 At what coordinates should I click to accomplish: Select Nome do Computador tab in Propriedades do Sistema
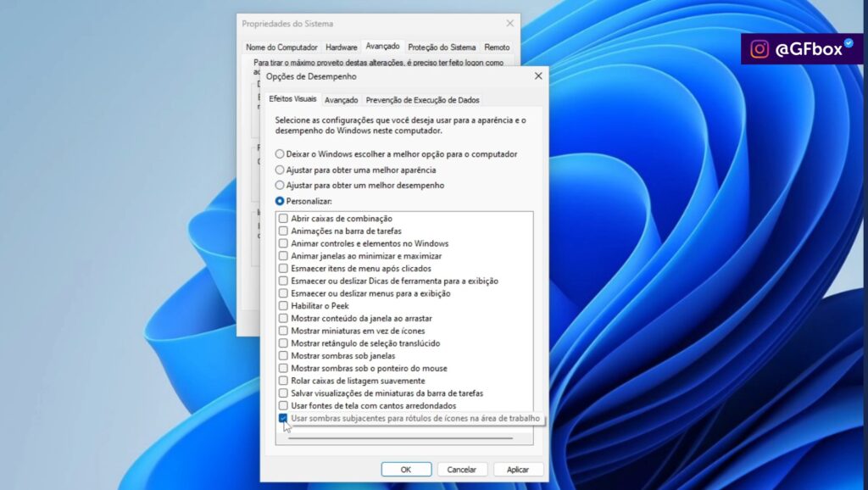point(281,47)
